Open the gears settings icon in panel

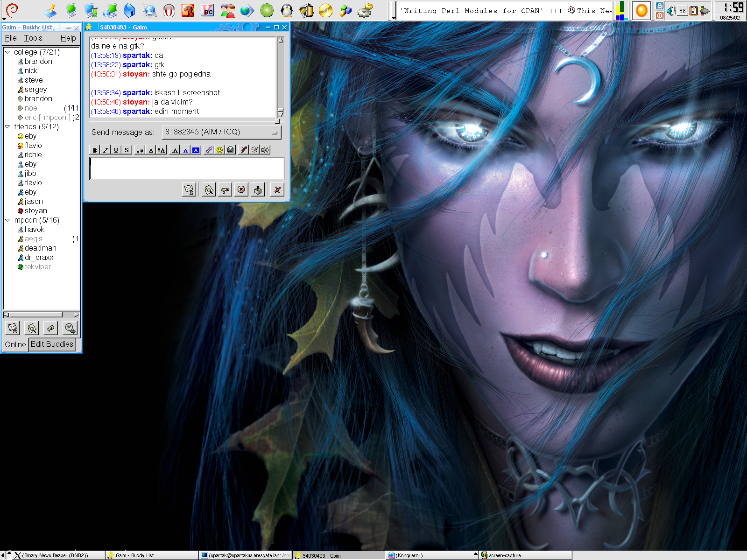tap(366, 10)
